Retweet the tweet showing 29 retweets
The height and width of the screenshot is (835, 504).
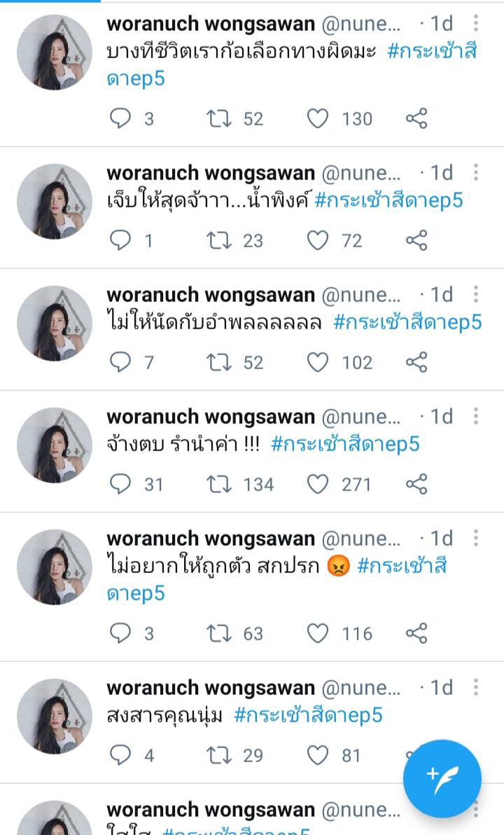pos(218,755)
